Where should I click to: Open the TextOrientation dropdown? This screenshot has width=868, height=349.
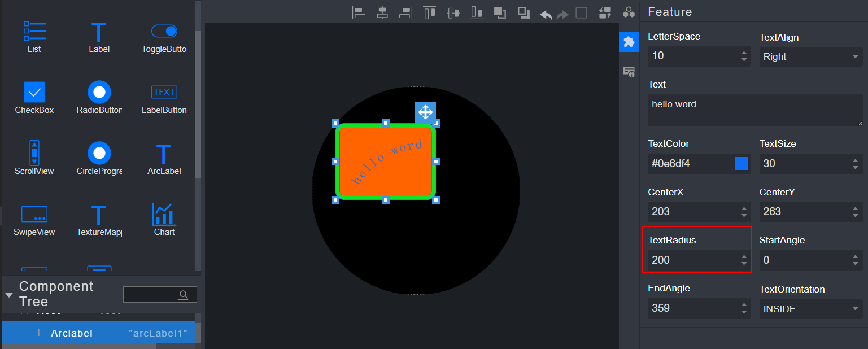click(x=810, y=309)
